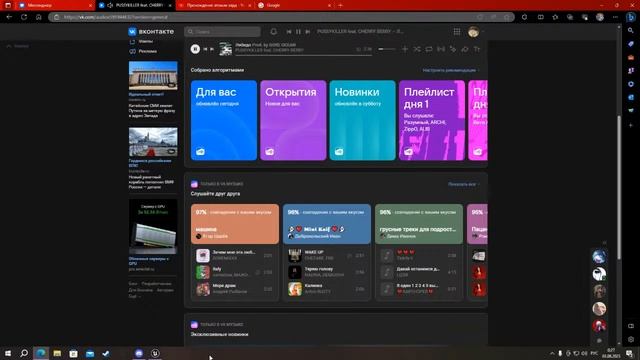Pause playback from the VK header
640x360 pixels.
pyautogui.click(x=298, y=31)
